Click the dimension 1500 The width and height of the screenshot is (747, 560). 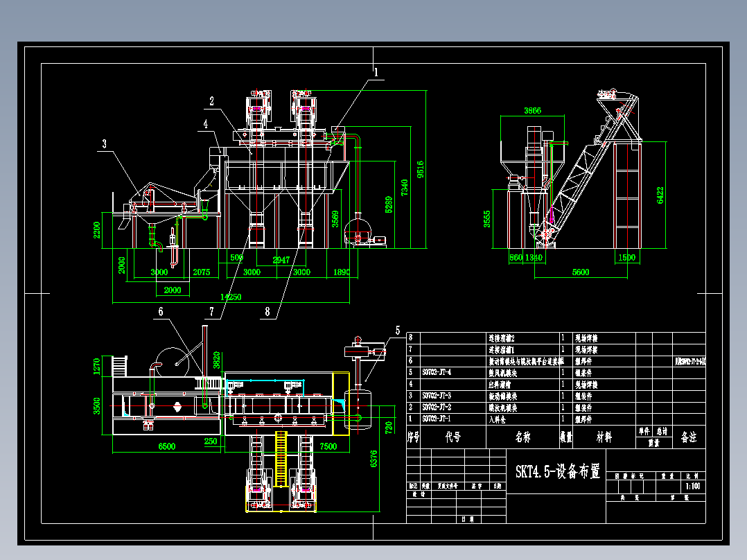[627, 257]
